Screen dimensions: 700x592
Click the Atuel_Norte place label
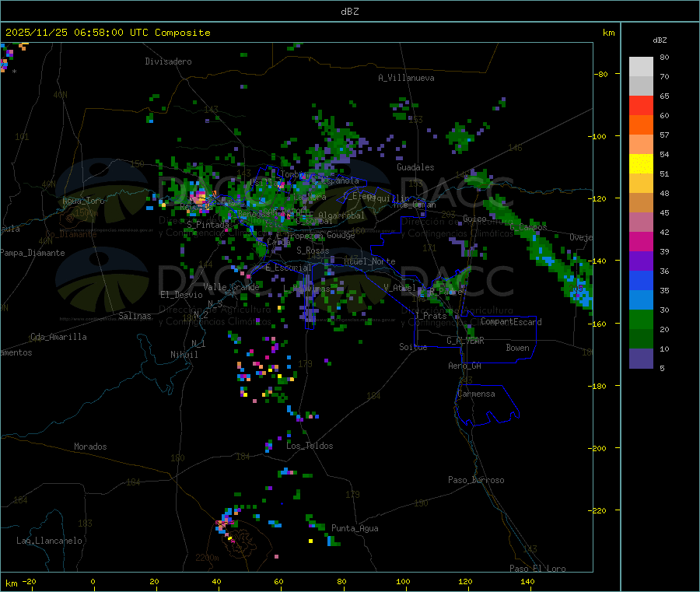coord(369,261)
